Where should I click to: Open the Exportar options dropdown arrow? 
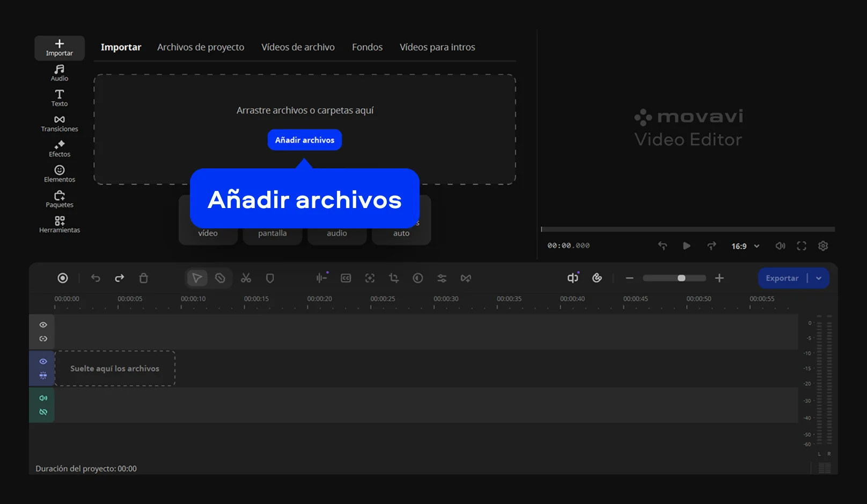819,278
